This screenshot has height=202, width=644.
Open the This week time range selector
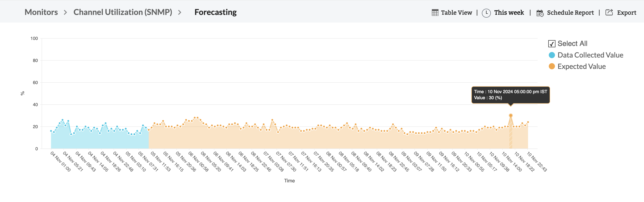509,12
